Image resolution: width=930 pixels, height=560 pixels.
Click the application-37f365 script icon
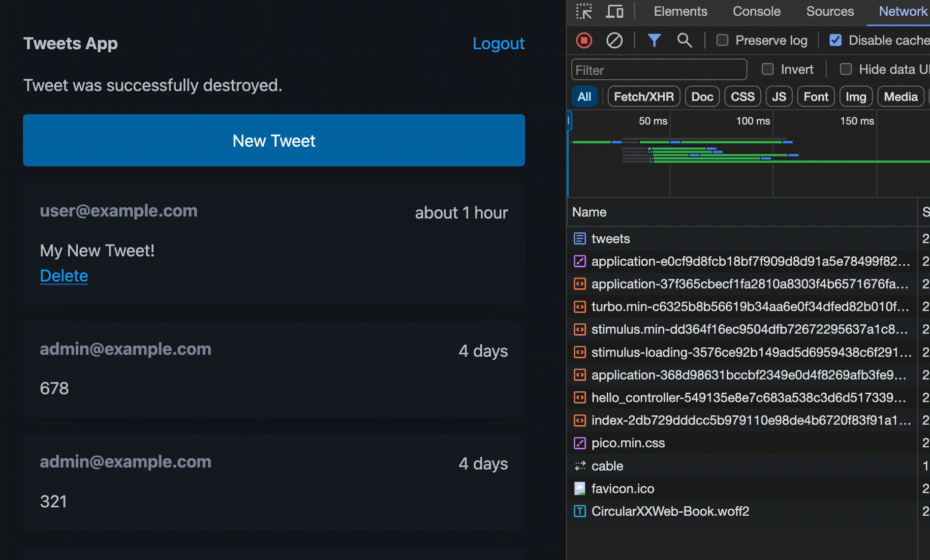pos(580,284)
